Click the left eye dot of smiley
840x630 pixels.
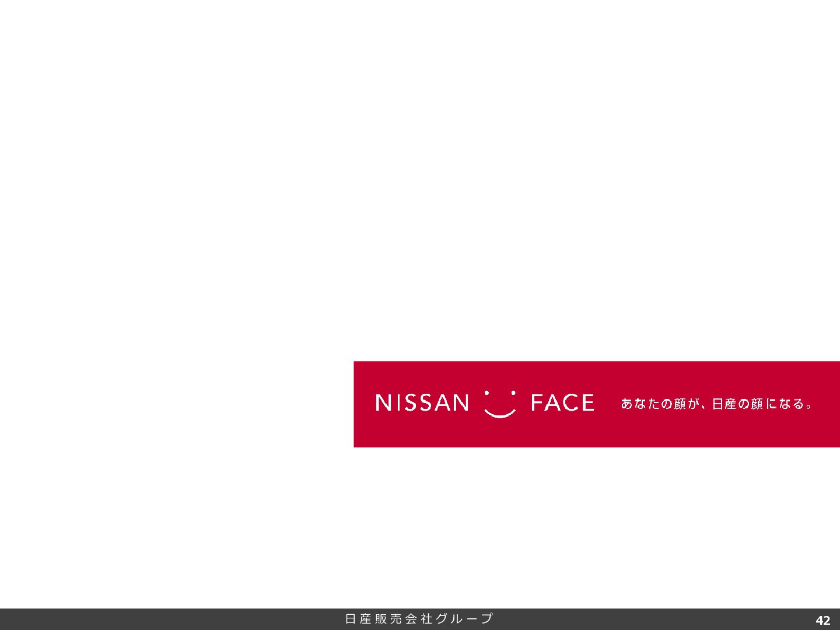[x=487, y=393]
